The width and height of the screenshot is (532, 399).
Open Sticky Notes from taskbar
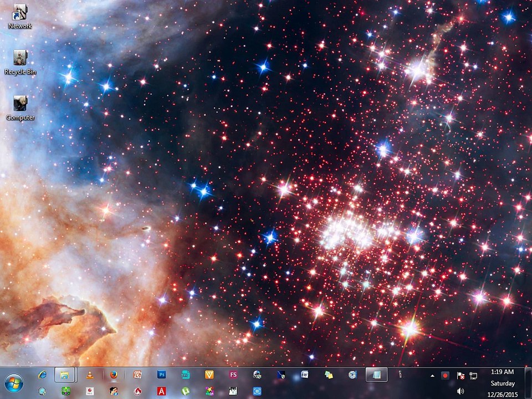click(x=329, y=375)
